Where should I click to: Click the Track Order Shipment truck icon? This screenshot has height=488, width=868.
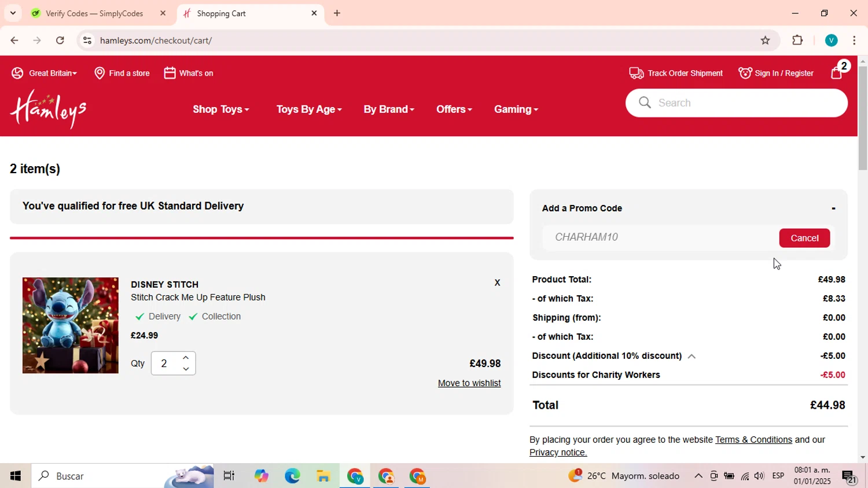(637, 73)
